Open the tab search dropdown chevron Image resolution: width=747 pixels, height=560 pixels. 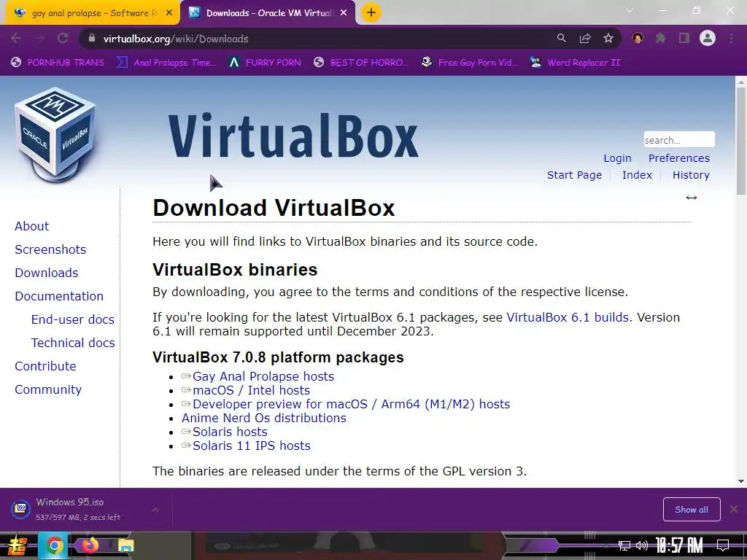(630, 10)
